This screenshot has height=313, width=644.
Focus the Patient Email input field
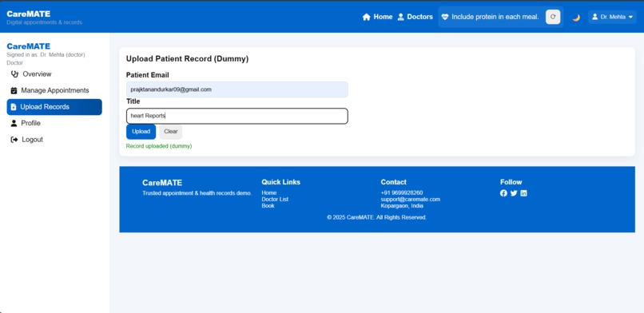(x=237, y=89)
